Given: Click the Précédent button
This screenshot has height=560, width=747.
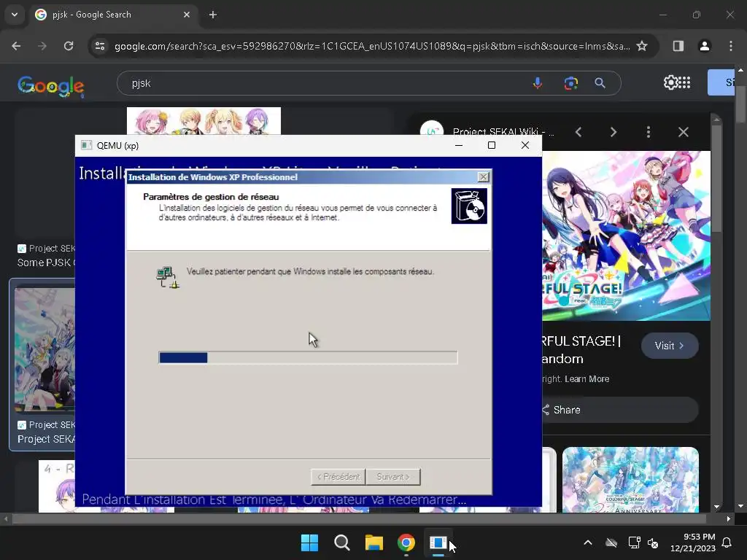Looking at the screenshot, I should 338,477.
